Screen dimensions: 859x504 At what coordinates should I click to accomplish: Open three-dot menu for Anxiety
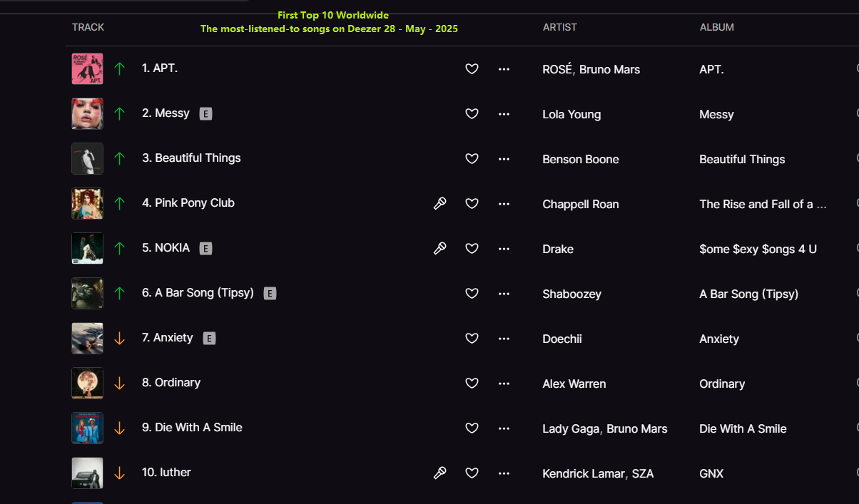504,339
